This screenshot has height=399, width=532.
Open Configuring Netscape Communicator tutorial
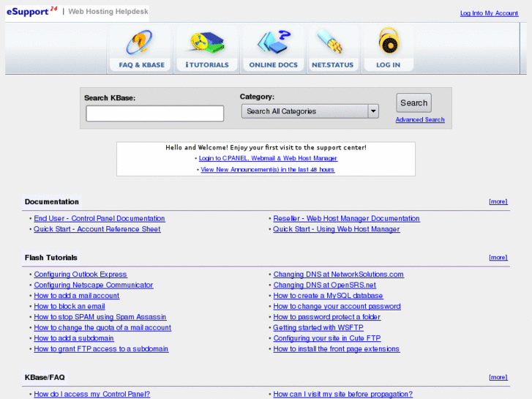point(94,285)
